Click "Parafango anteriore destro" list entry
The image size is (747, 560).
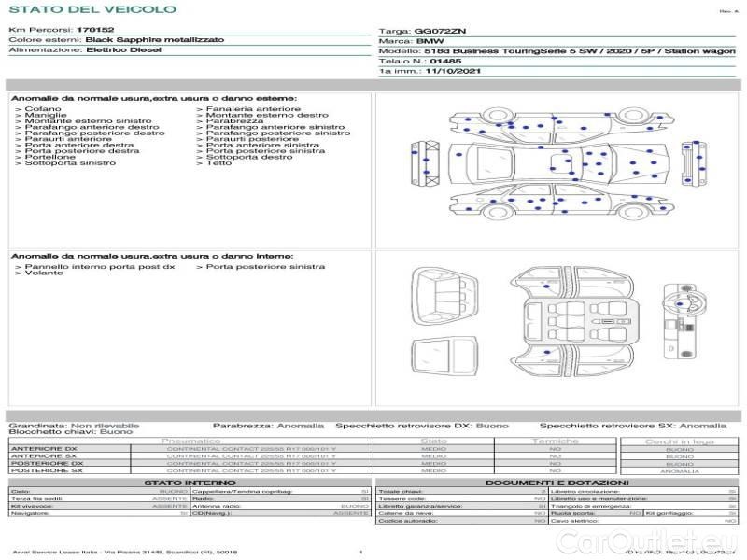pos(92,127)
